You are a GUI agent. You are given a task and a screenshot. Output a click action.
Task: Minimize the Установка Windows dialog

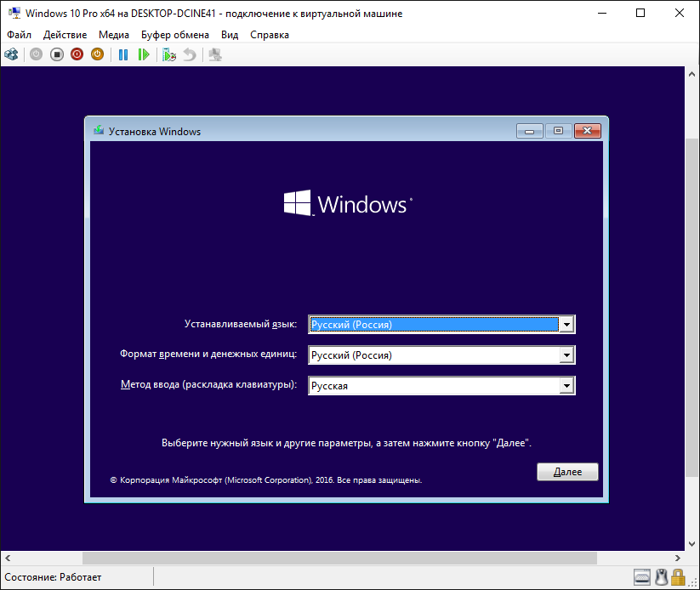pos(529,131)
